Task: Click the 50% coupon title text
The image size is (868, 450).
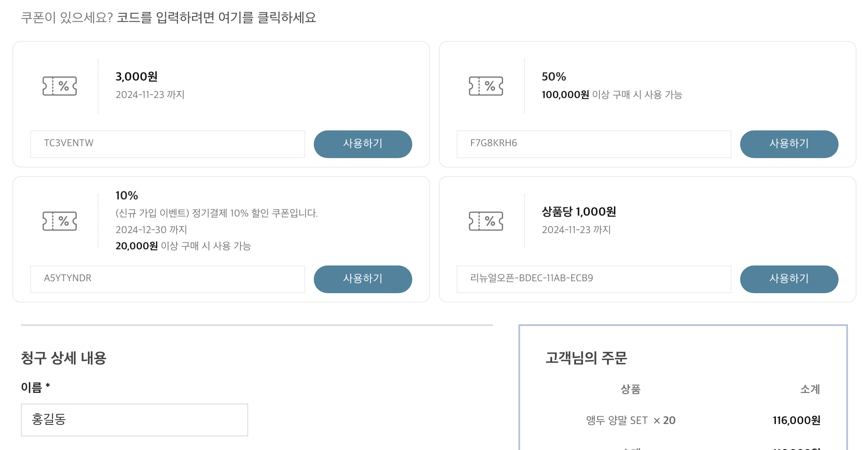Action: (554, 77)
